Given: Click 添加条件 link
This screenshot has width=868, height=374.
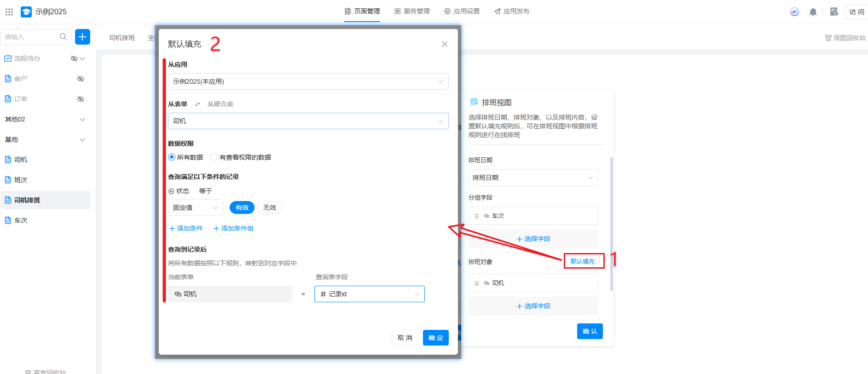Looking at the screenshot, I should [186, 228].
